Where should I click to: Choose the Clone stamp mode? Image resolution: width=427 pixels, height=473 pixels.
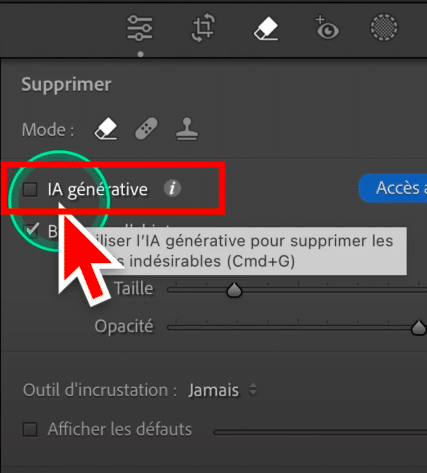tap(187, 129)
